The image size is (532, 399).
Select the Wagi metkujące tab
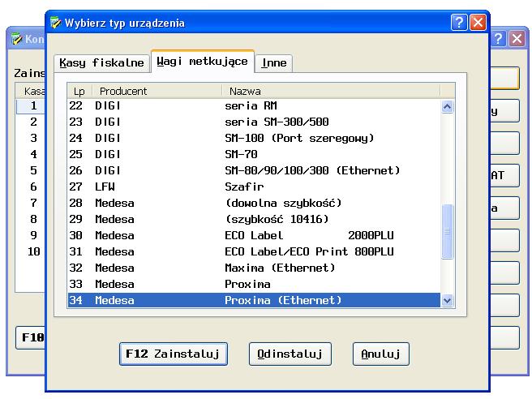tap(203, 62)
